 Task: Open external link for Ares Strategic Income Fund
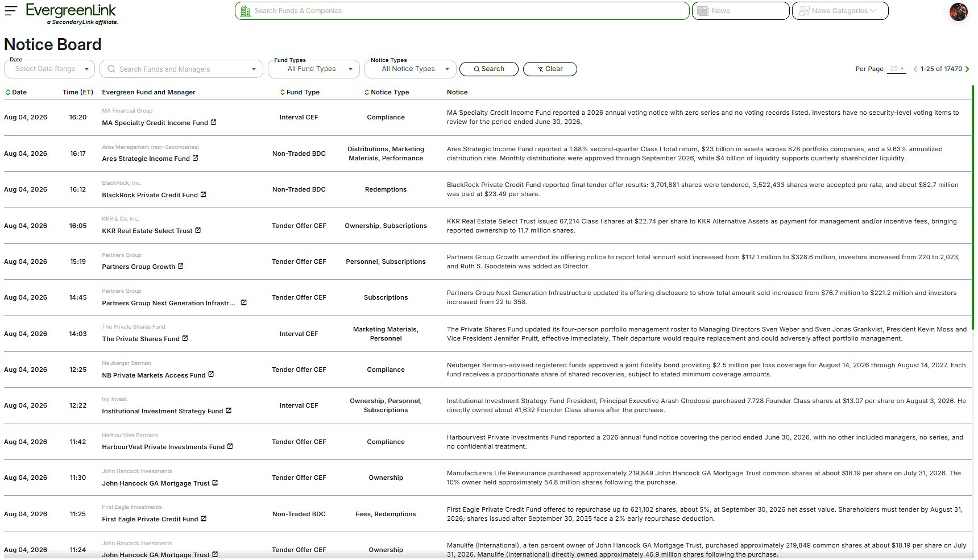point(196,158)
